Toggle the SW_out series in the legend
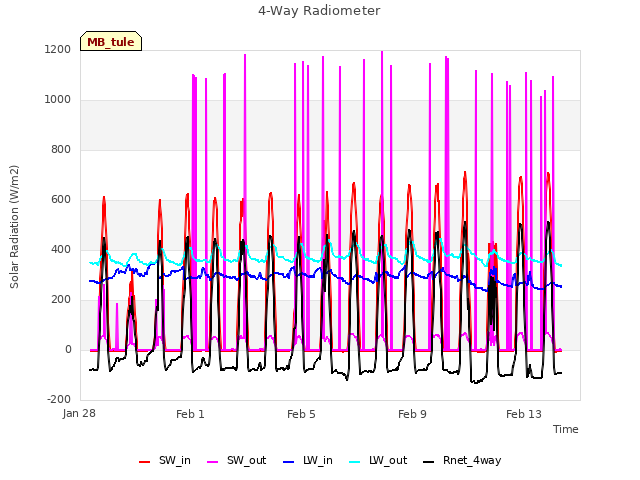The image size is (640, 480). click(x=237, y=460)
